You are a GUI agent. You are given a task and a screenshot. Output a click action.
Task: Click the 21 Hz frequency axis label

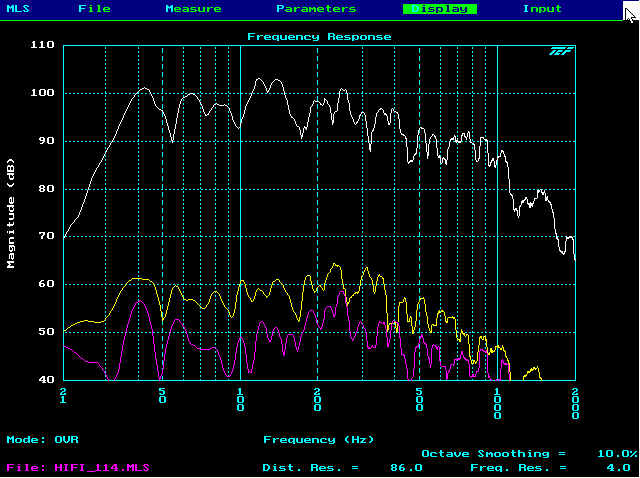[x=63, y=396]
